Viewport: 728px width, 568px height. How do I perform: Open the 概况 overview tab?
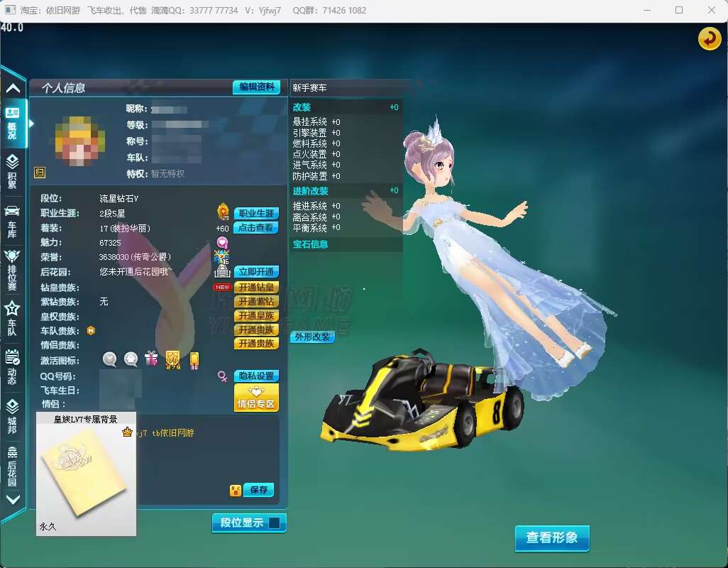pyautogui.click(x=13, y=123)
